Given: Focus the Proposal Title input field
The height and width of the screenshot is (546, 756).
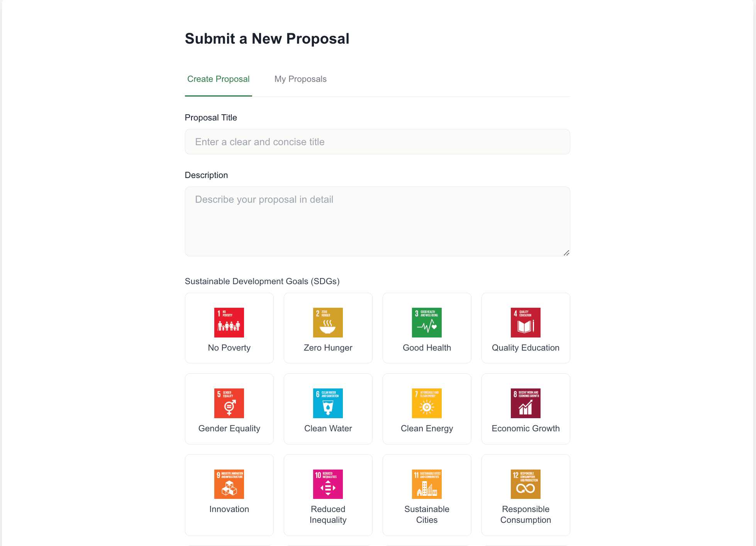Looking at the screenshot, I should 377,142.
